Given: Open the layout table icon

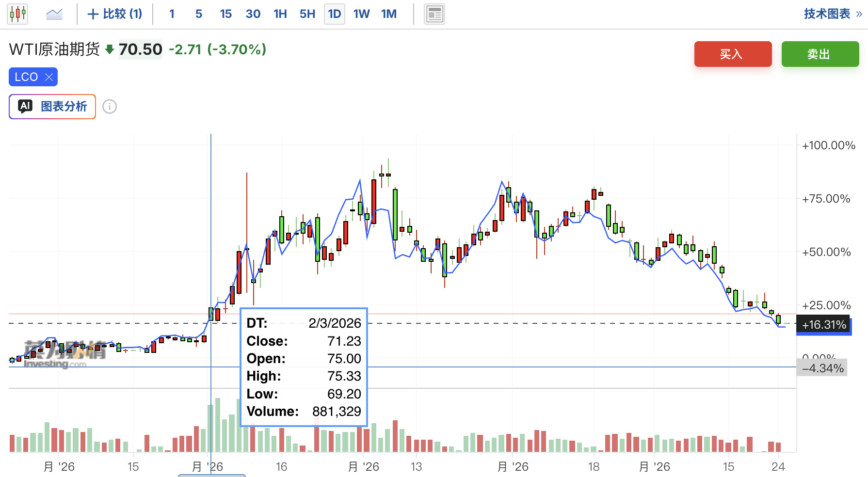Looking at the screenshot, I should click(x=434, y=14).
